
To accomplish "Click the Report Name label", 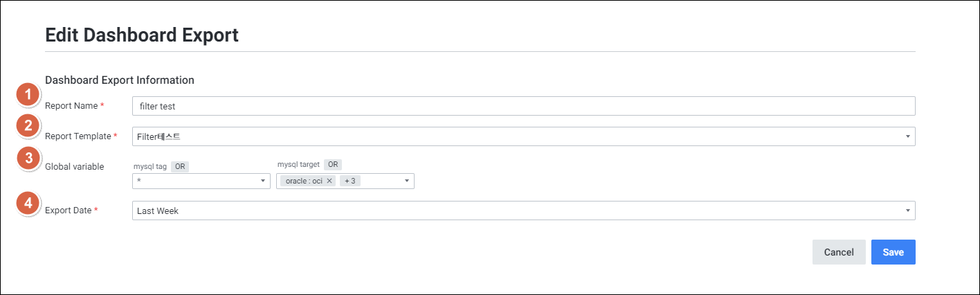I will tap(71, 106).
